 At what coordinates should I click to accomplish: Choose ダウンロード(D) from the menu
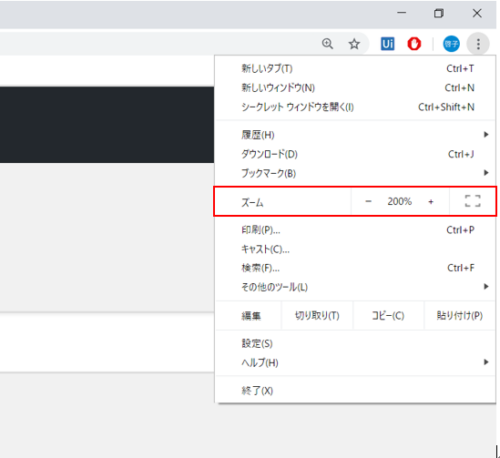click(x=356, y=154)
